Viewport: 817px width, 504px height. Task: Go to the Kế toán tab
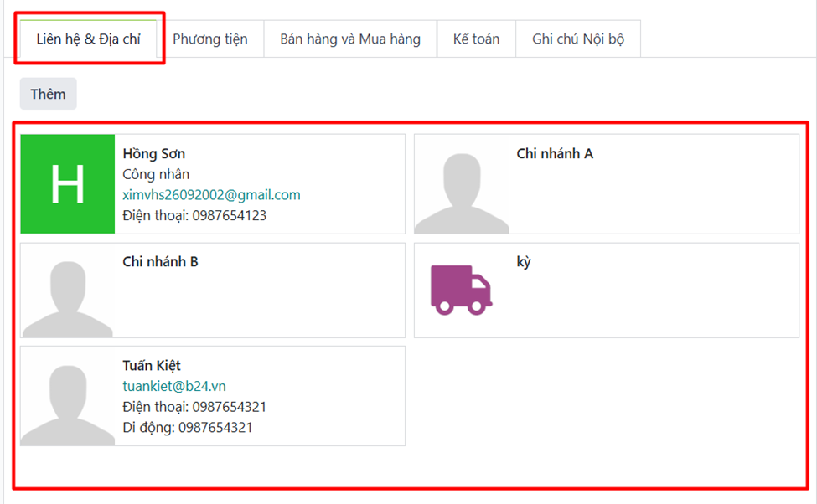click(476, 39)
